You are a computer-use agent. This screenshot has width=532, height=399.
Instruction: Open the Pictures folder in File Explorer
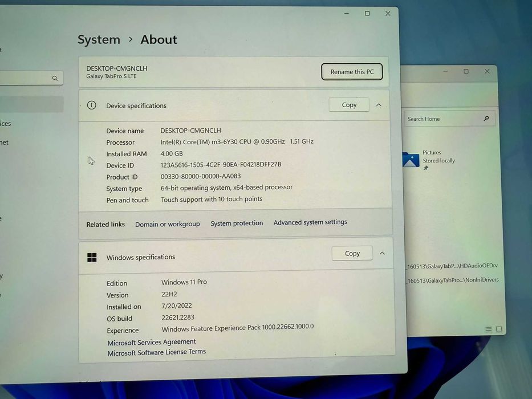click(x=429, y=160)
